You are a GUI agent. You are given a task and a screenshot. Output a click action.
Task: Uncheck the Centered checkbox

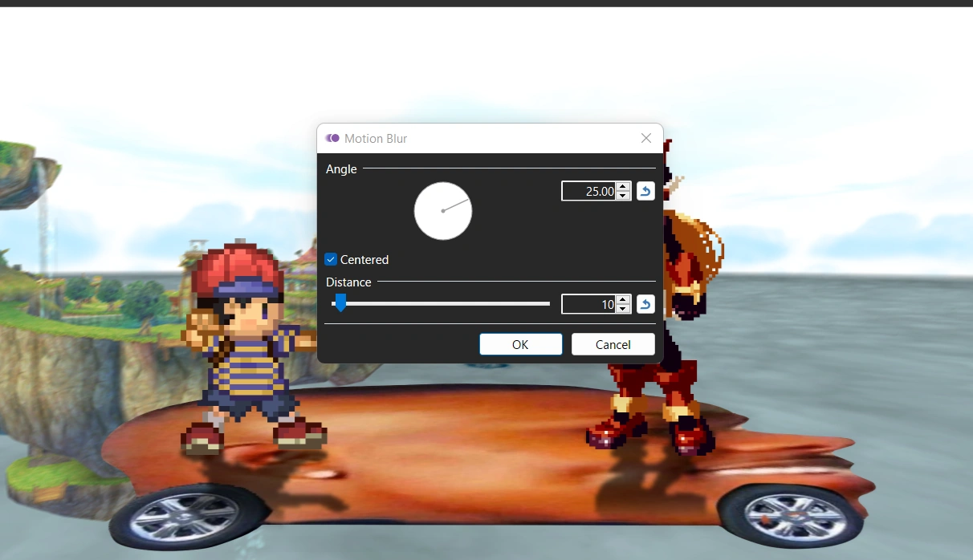click(331, 259)
